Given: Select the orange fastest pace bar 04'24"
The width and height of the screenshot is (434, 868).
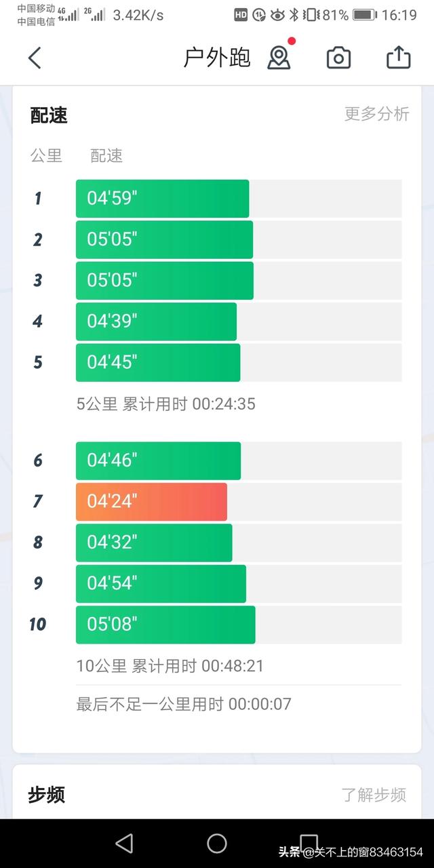Looking at the screenshot, I should pyautogui.click(x=151, y=502).
